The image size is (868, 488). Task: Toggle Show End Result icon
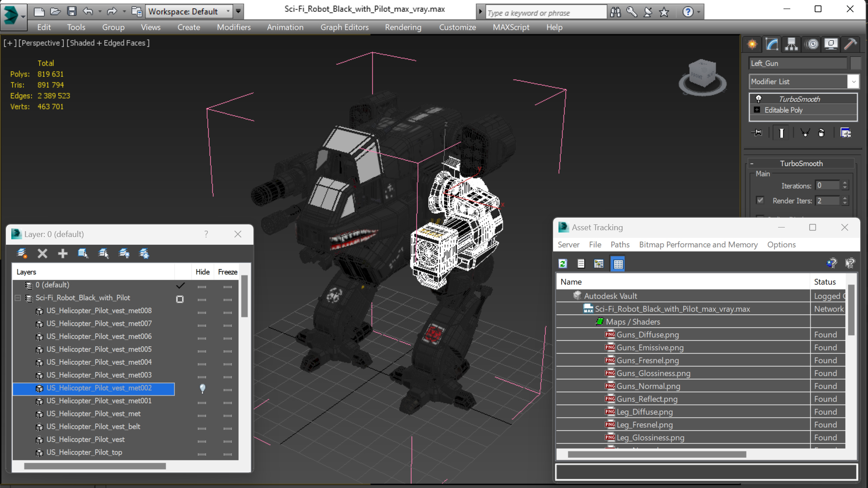pyautogui.click(x=781, y=133)
